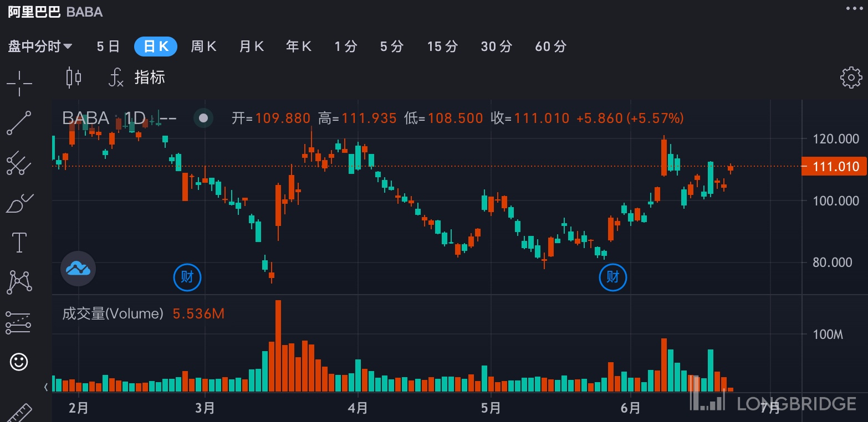Click the 100M volume axis label
The image size is (868, 422).
pos(828,334)
